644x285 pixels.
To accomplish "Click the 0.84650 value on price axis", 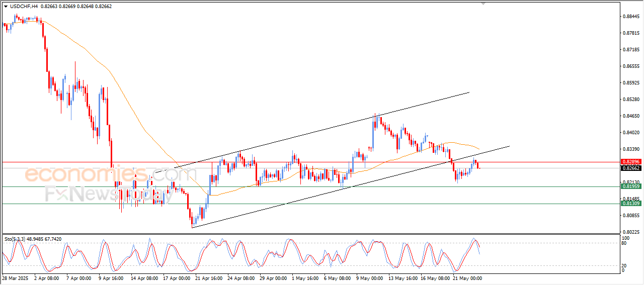I will tap(632, 116).
